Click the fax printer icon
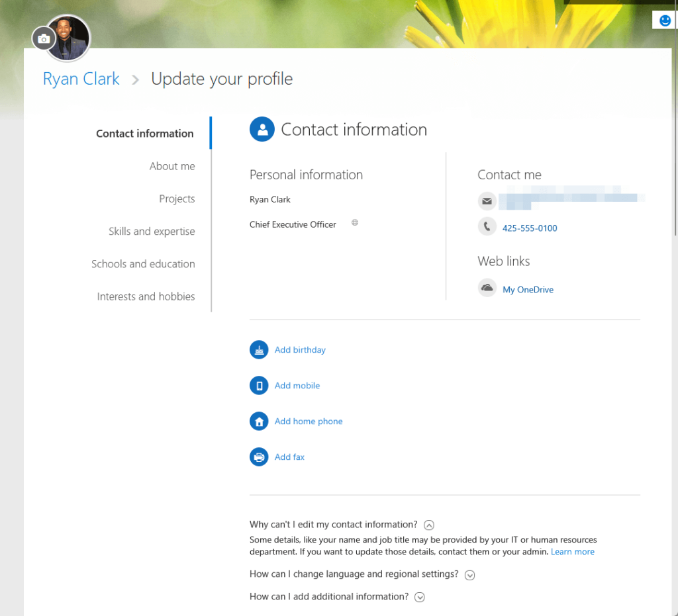This screenshot has height=616, width=678. [259, 457]
